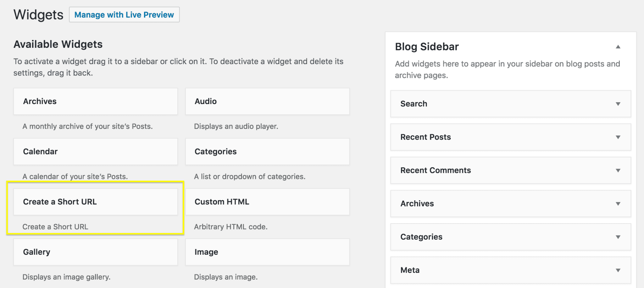This screenshot has width=644, height=288.
Task: Click the Manage with Live Preview button
Action: click(x=124, y=14)
